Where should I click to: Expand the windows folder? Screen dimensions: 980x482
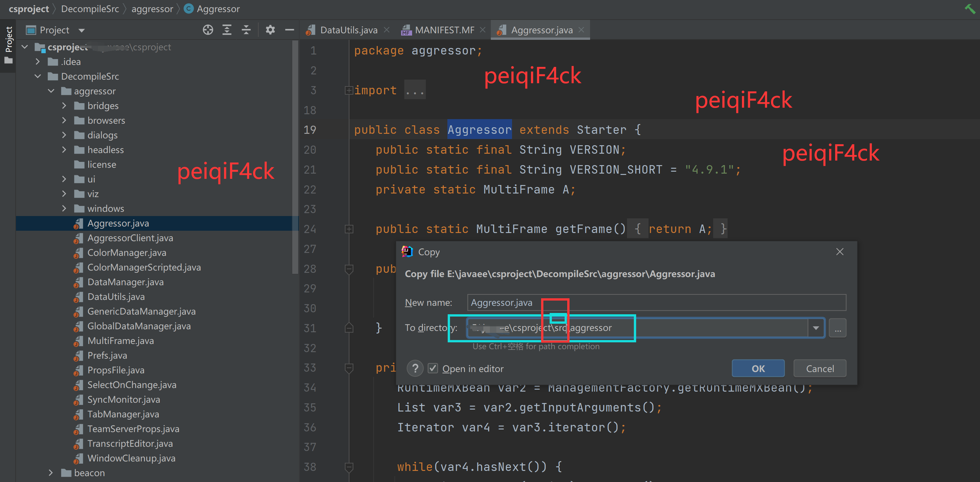[x=64, y=209]
